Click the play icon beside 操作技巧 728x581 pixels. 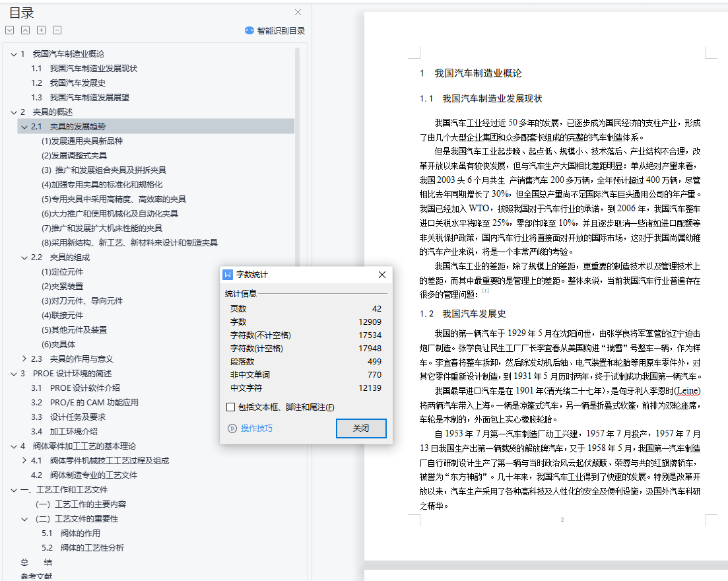pos(232,428)
